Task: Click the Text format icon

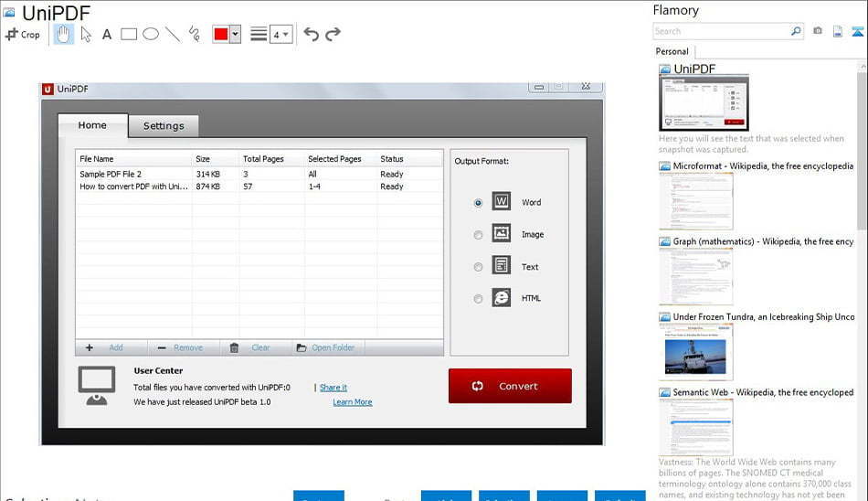Action: [502, 265]
